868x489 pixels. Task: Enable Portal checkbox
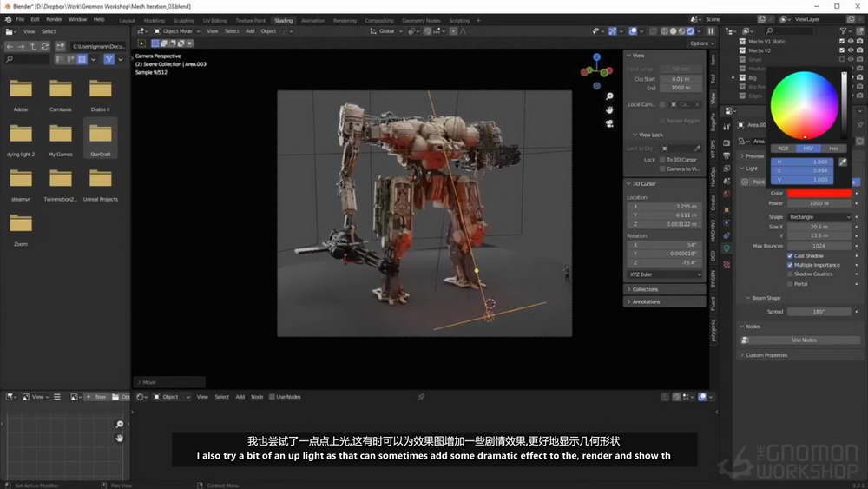(x=790, y=283)
